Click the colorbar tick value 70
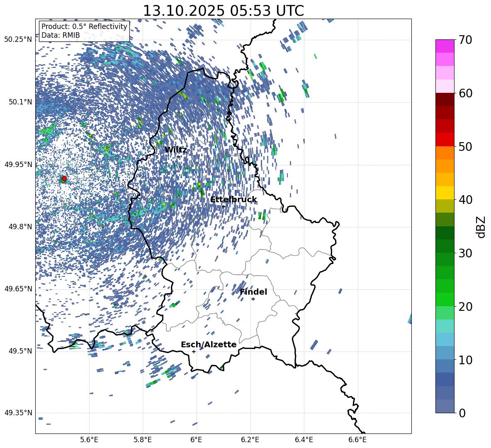This screenshot has height=448, width=491. point(465,40)
